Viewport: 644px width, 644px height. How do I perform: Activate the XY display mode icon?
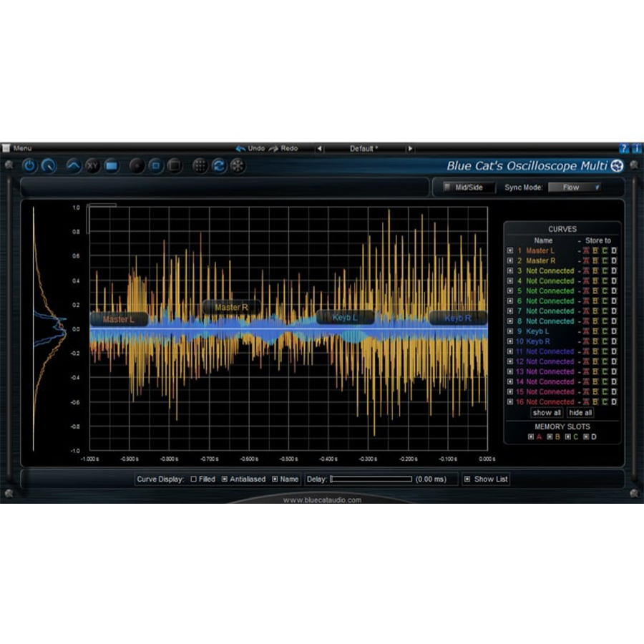[92, 165]
